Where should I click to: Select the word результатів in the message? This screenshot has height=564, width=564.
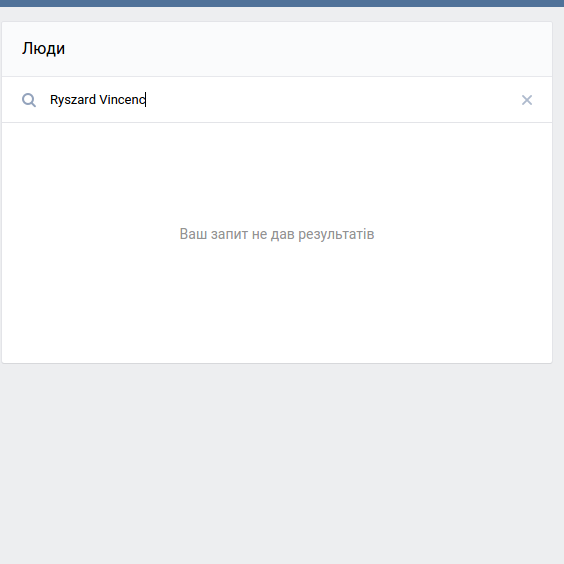click(x=336, y=234)
